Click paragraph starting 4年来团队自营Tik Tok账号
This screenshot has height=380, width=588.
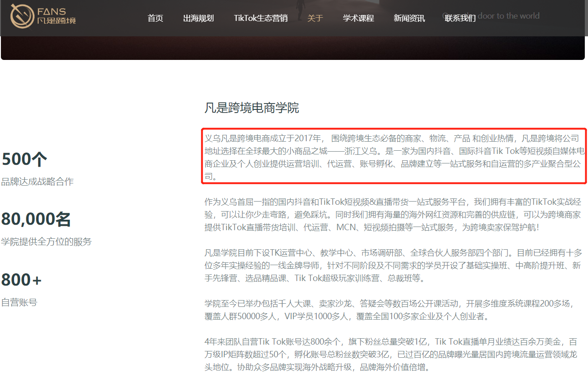391,354
